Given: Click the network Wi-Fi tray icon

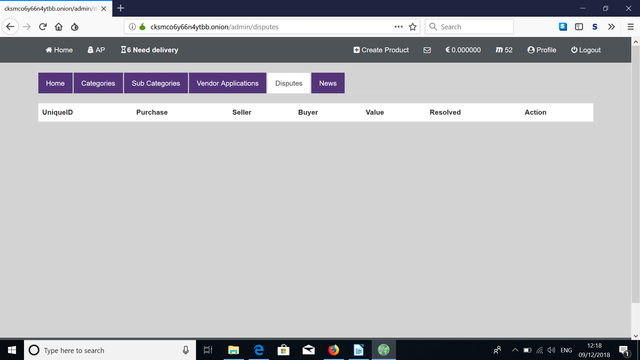Looking at the screenshot, I should tap(540, 350).
